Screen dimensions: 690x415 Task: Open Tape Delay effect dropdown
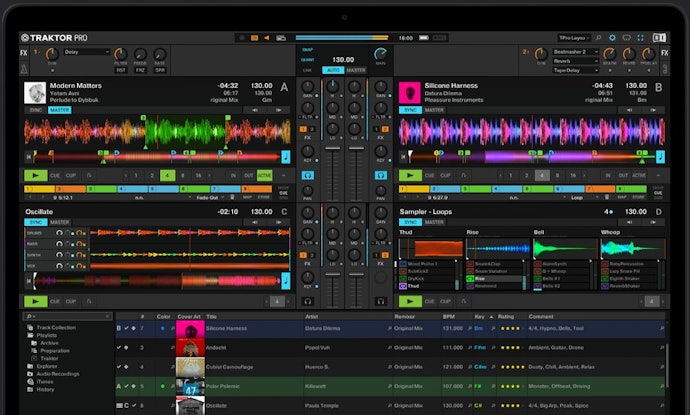(576, 70)
